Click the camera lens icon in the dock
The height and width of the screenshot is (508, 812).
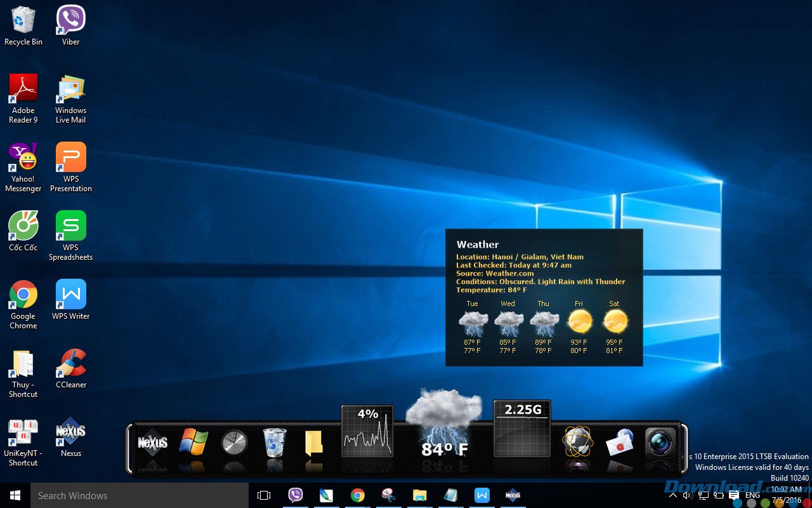click(660, 442)
